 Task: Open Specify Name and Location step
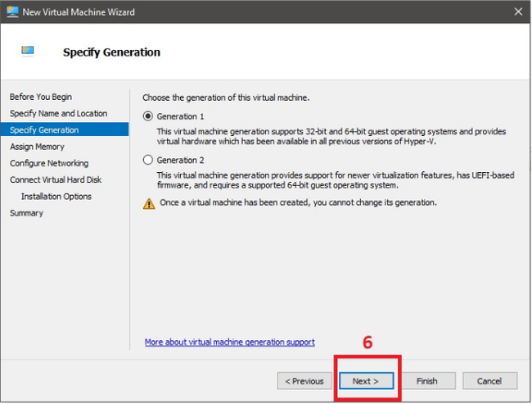tap(58, 113)
